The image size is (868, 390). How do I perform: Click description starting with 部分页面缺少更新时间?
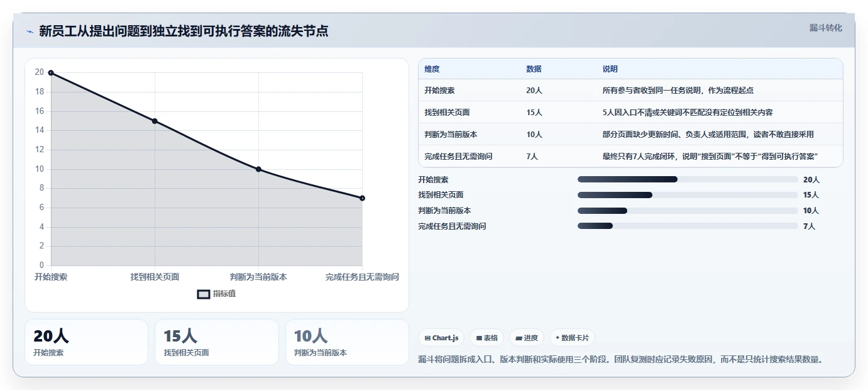pyautogui.click(x=708, y=134)
